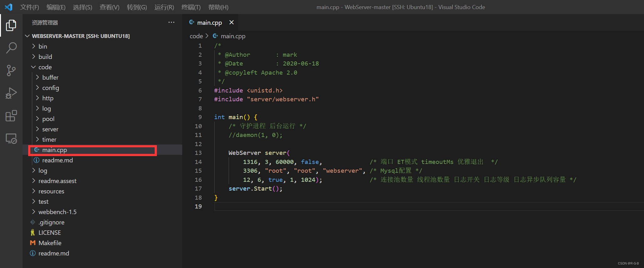This screenshot has width=644, height=268.
Task: Click the C++ icon in breadcrumb main.cpp
Action: [x=215, y=36]
